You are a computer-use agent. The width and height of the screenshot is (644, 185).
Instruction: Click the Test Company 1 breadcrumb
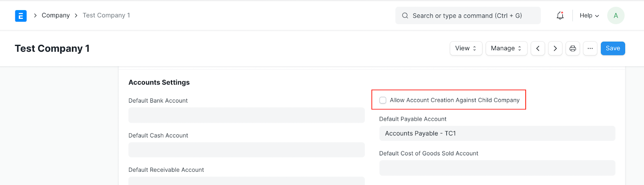click(106, 15)
